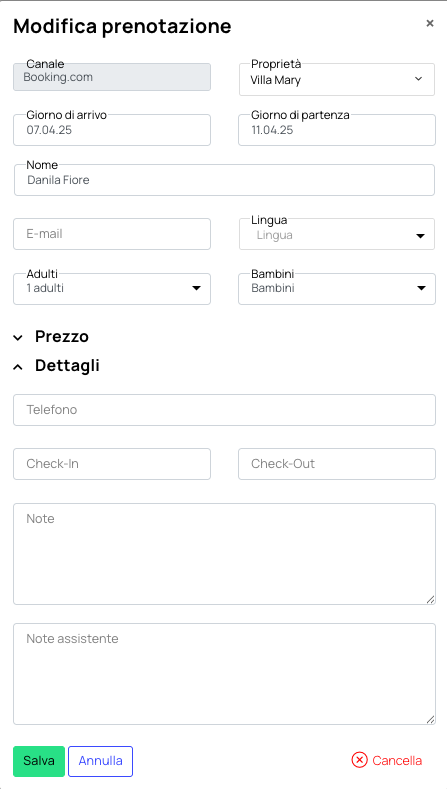Click the Annulla button
Screen dimensions: 447x789
tap(101, 761)
